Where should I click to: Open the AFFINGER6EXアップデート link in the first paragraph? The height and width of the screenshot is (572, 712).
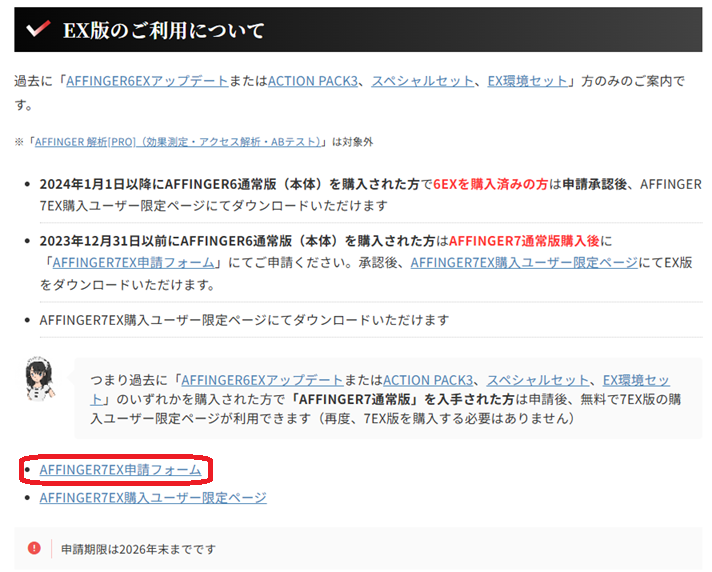(x=147, y=81)
